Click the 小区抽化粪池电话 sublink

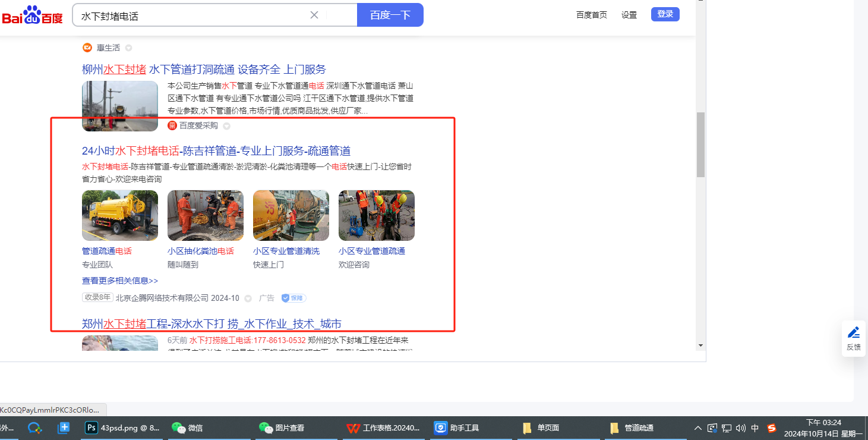(x=201, y=251)
